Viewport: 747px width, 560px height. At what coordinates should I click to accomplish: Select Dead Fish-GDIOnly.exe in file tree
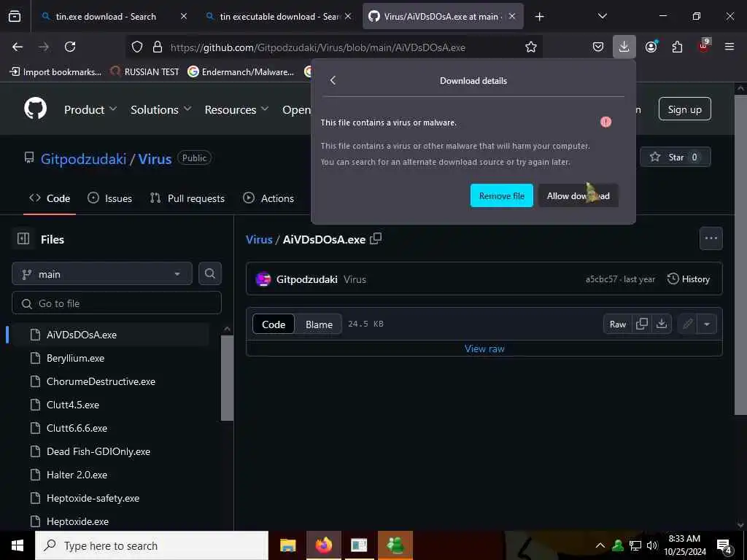coord(98,451)
